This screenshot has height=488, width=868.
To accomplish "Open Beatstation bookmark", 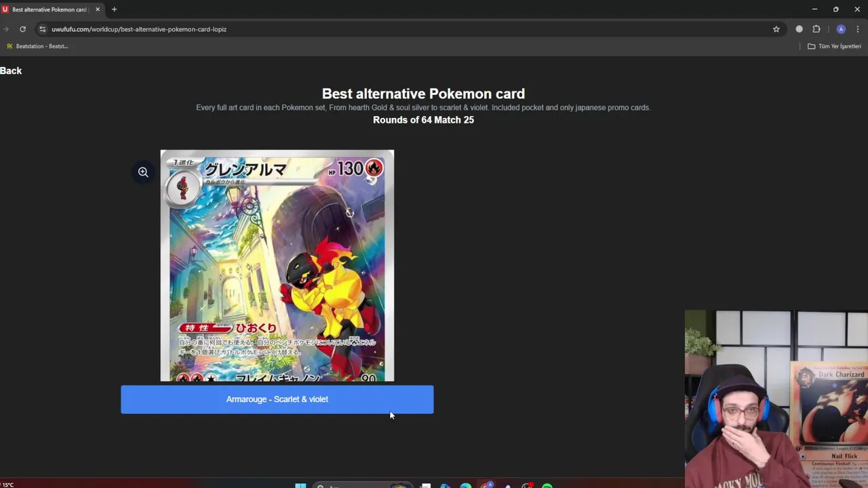I will (37, 46).
